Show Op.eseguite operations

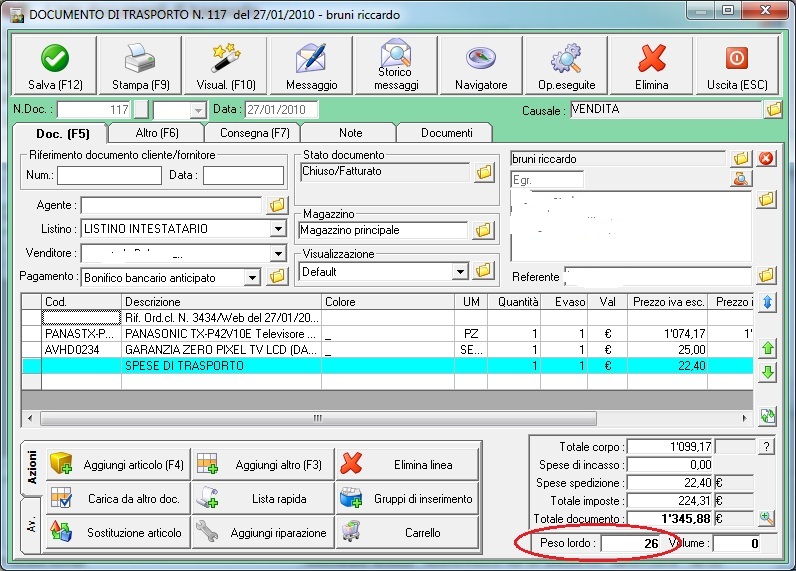[x=567, y=65]
